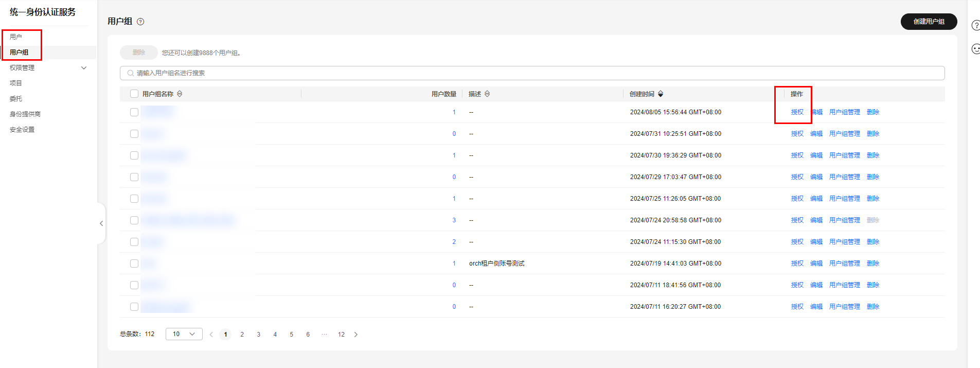This screenshot has height=368, width=980.
Task: Click 授权 for the 2024/08/05 row
Action: [797, 112]
